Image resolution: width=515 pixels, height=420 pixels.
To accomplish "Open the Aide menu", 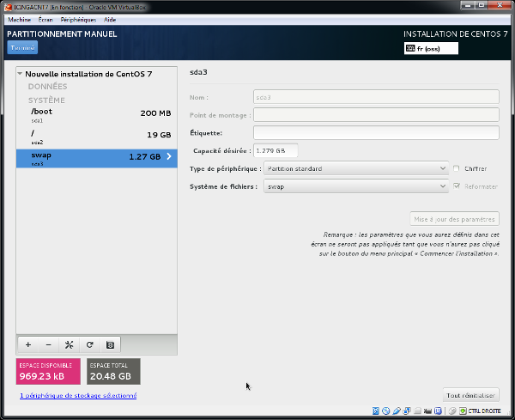I will (110, 20).
